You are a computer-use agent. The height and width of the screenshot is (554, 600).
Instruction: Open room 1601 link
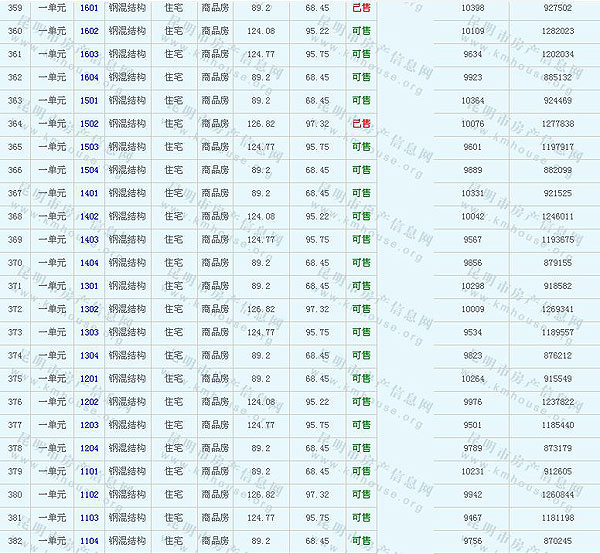coord(89,8)
